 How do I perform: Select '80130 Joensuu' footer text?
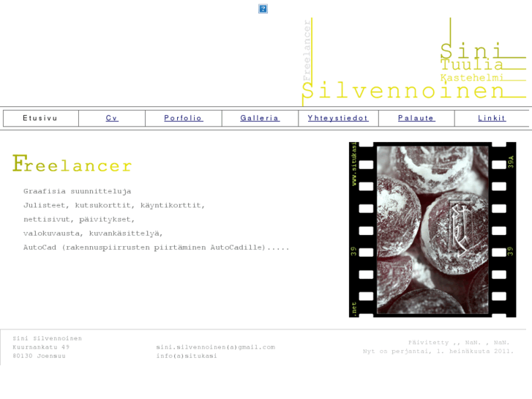tap(39, 356)
